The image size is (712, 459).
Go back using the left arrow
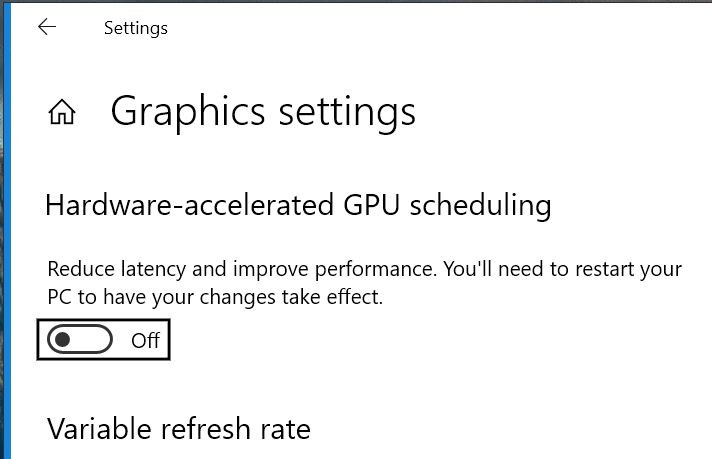coord(47,27)
